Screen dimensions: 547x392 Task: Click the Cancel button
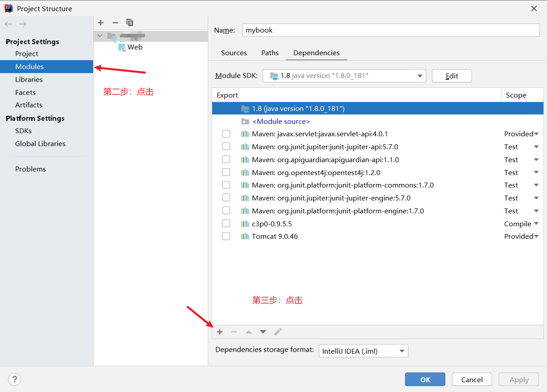coord(472,380)
